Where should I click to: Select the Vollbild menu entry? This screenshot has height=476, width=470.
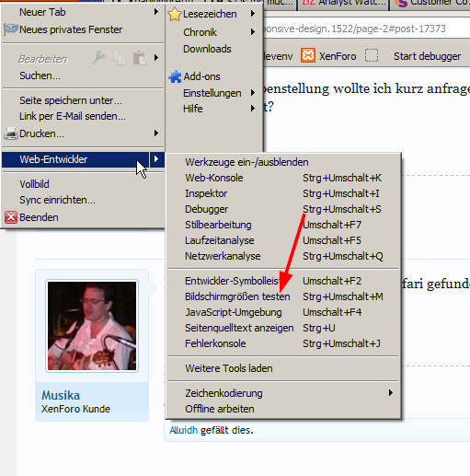83,184
